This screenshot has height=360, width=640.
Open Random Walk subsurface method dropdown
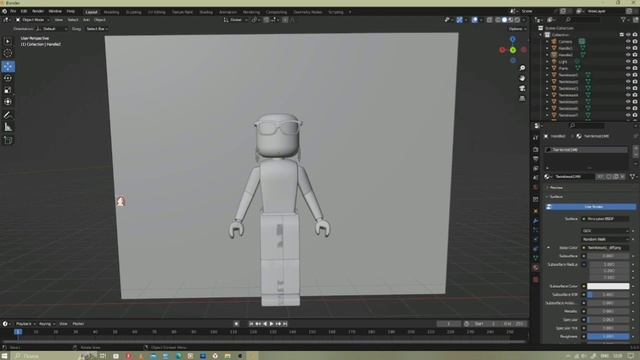(606, 239)
